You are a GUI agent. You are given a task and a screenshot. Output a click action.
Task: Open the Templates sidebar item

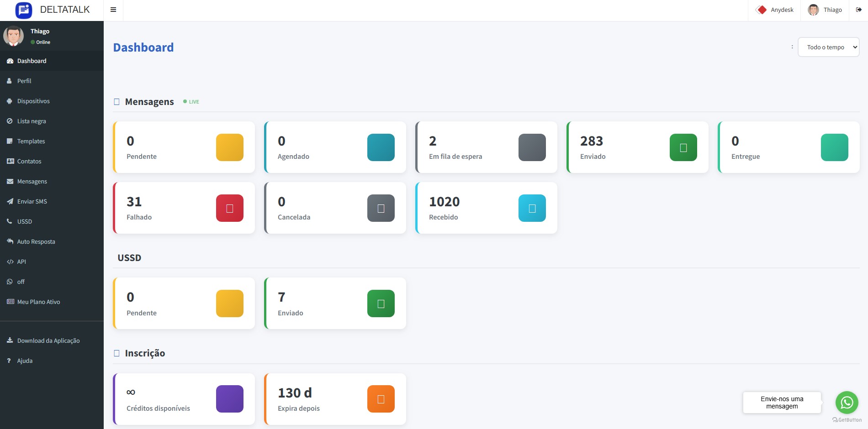pyautogui.click(x=31, y=141)
